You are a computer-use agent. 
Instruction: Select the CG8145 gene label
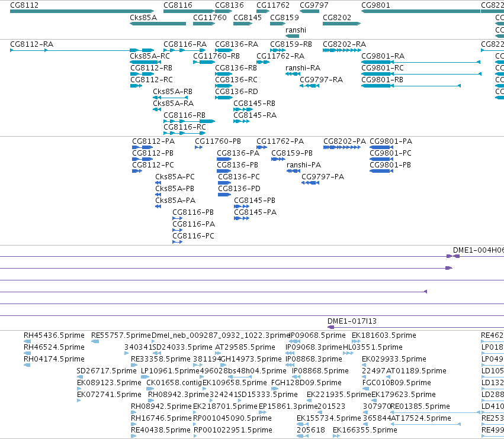point(248,17)
